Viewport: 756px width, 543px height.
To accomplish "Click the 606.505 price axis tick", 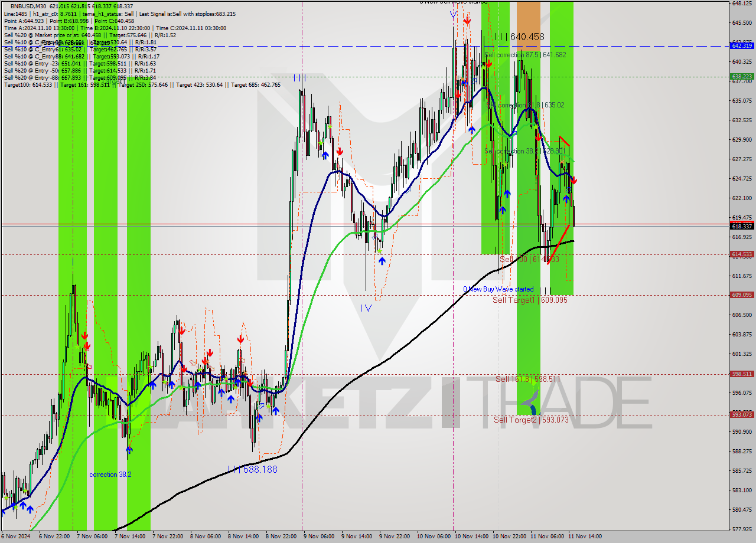I will (742, 315).
